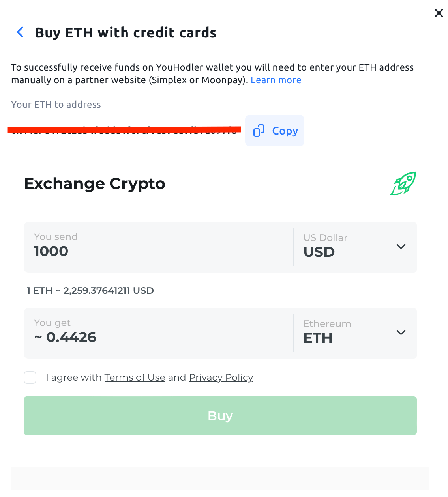
Task: Click the copy icon next to the address
Action: (x=259, y=131)
